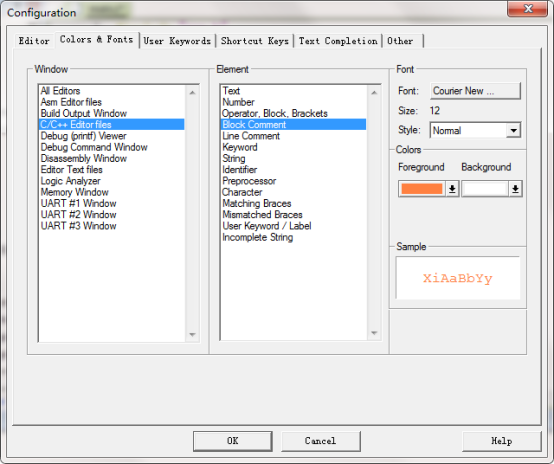The width and height of the screenshot is (554, 464).
Task: Switch to the Other tab
Action: (x=402, y=41)
